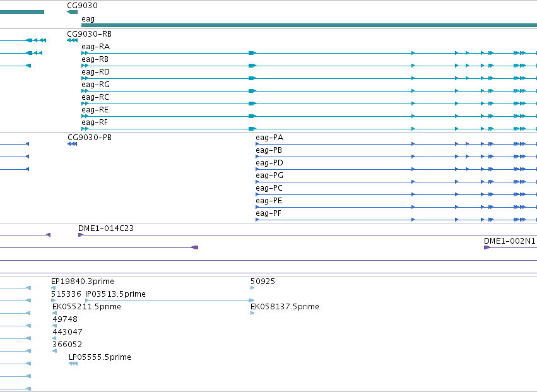The image size is (537, 392).
Task: Click the CG9030 gene arrow feature
Action: pyautogui.click(x=73, y=12)
